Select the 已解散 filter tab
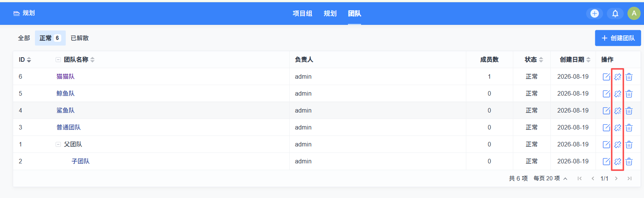The width and height of the screenshot is (644, 198). click(80, 38)
